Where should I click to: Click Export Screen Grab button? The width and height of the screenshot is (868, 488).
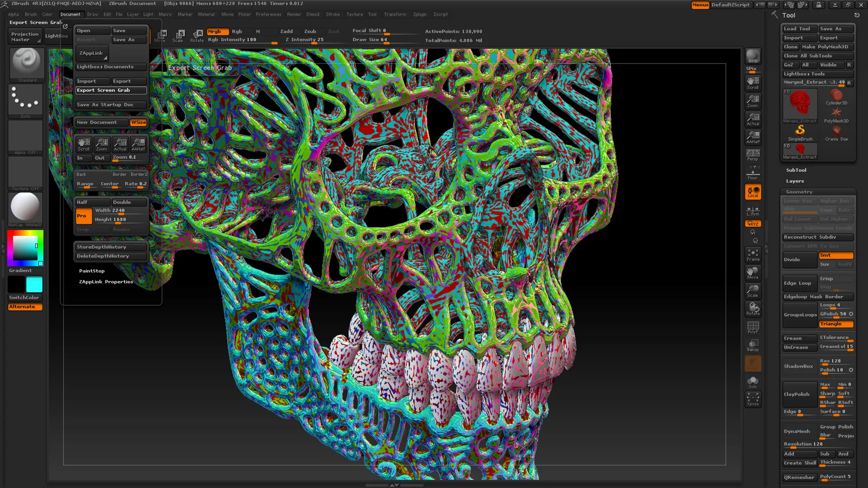tap(111, 90)
